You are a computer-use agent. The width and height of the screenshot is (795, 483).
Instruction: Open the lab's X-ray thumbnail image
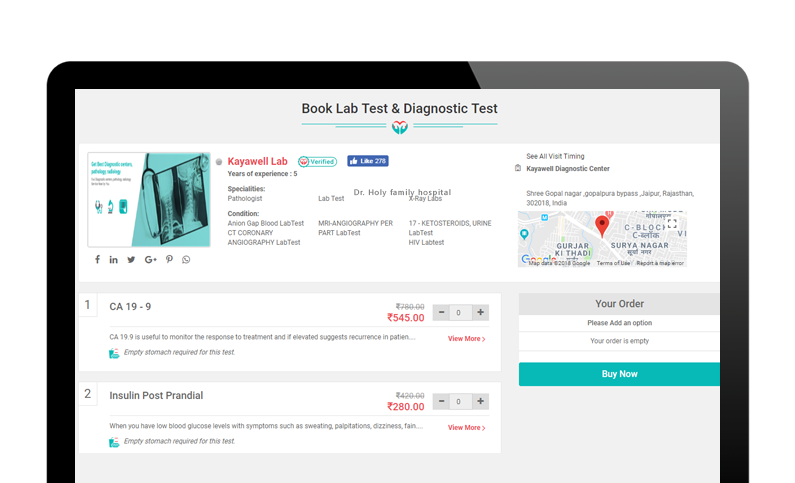(x=149, y=199)
